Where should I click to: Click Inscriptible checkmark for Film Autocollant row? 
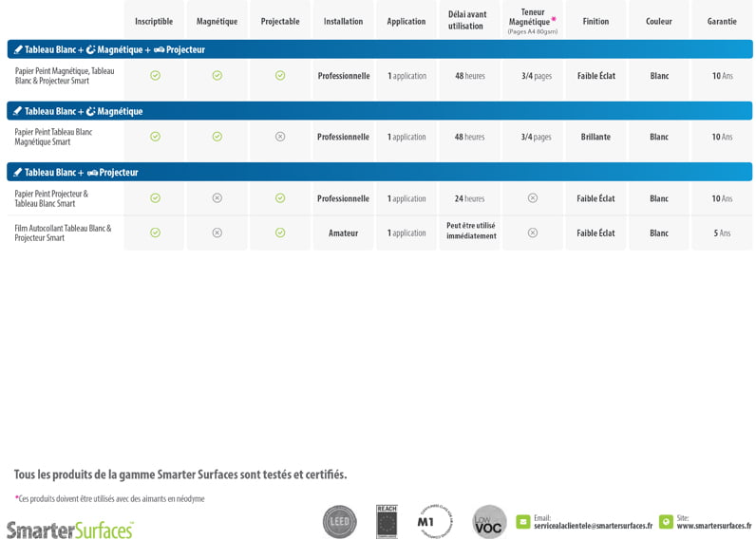tap(155, 233)
